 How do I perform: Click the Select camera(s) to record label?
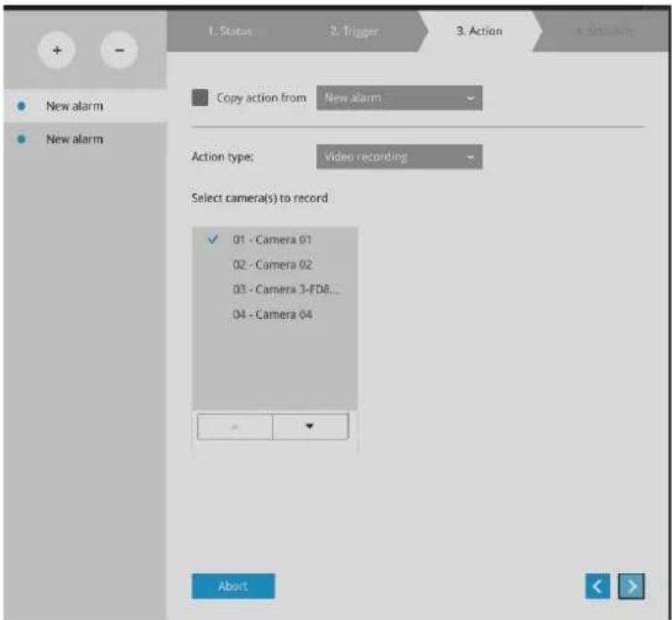tap(260, 198)
